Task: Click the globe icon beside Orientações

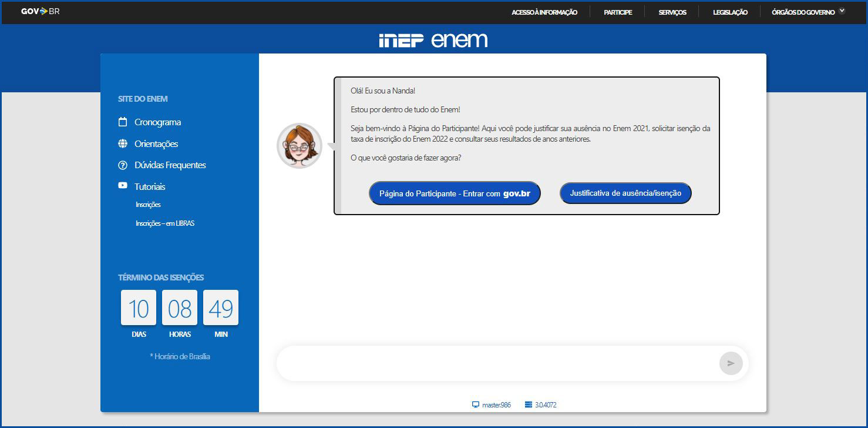Action: point(123,144)
